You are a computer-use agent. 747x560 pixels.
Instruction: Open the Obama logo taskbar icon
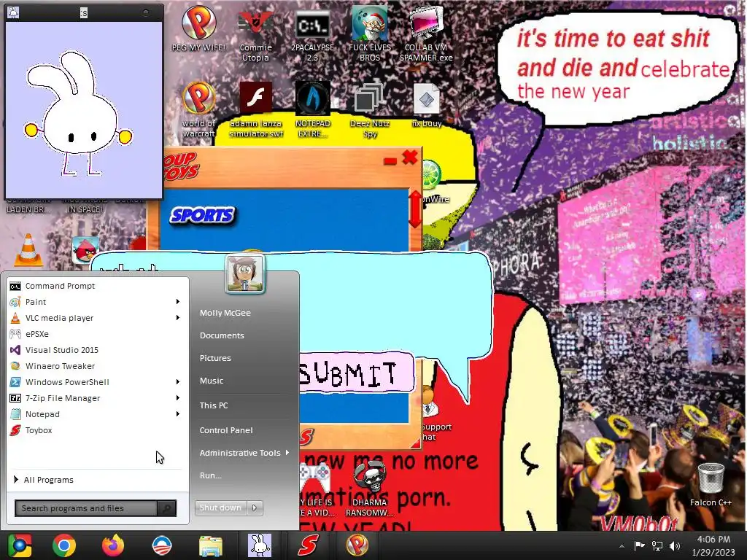click(x=161, y=545)
